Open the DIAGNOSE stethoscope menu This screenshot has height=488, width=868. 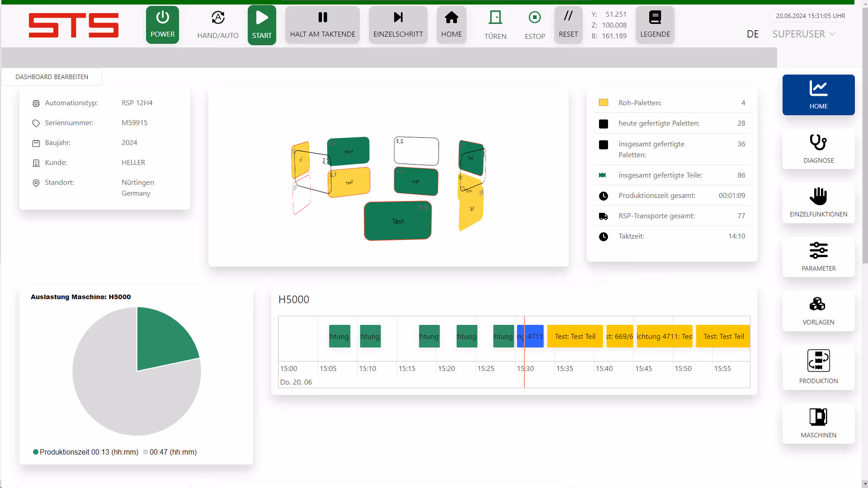(818, 149)
